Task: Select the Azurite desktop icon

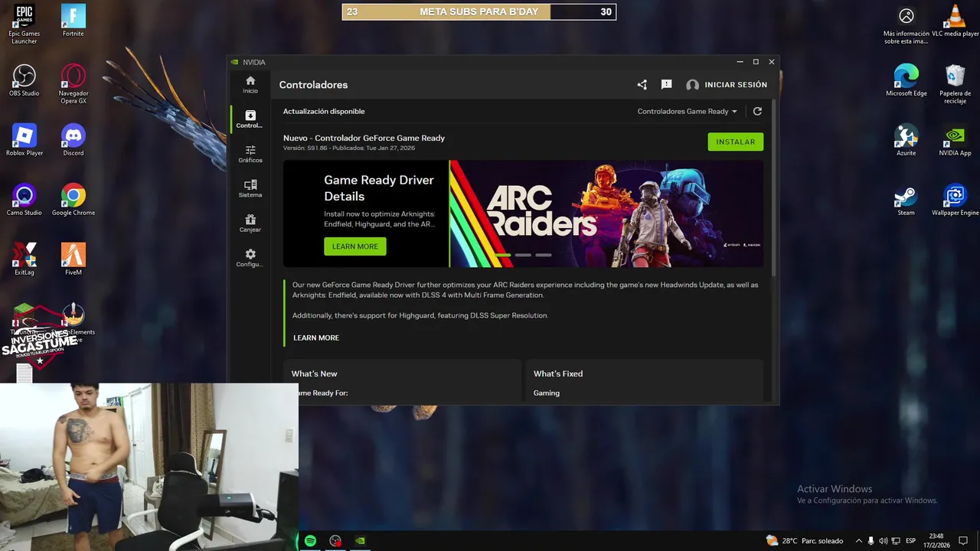Action: pyautogui.click(x=906, y=139)
